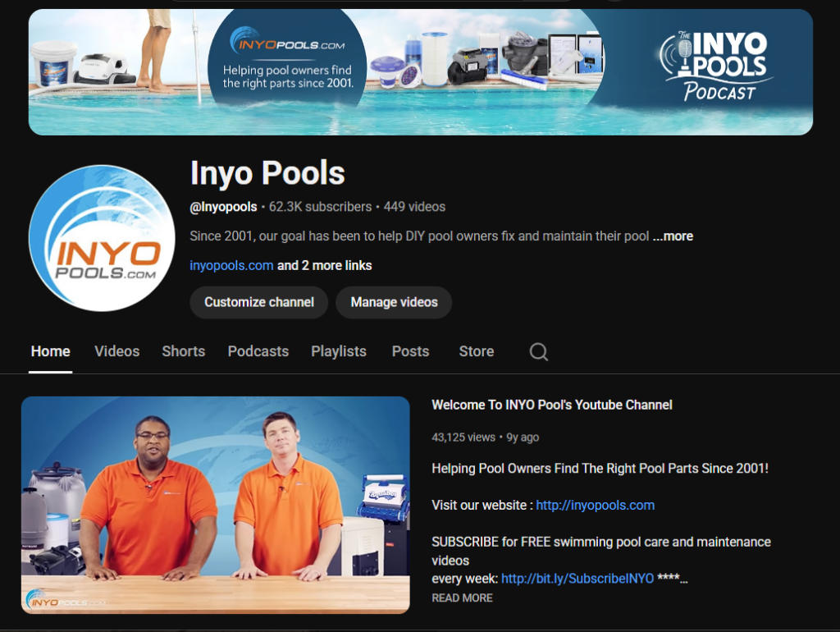
Task: Open 'Welcome To INYO Pool's Youtube Channel' title
Action: [552, 405]
